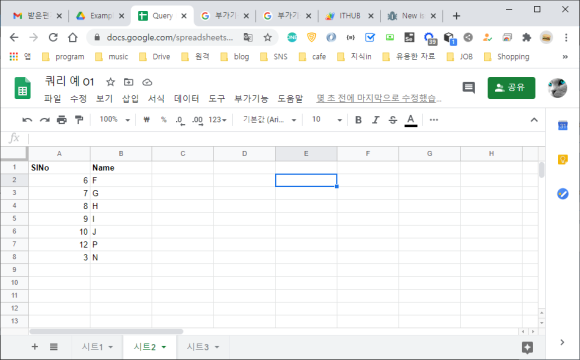Switch to 시트1 tab
This screenshot has width=580, height=360.
tap(92, 347)
